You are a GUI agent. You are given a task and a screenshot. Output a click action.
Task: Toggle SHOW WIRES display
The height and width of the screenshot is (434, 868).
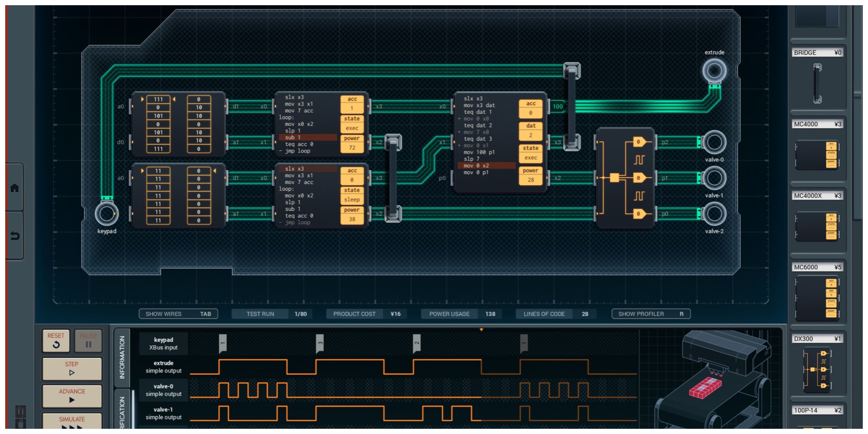point(178,314)
